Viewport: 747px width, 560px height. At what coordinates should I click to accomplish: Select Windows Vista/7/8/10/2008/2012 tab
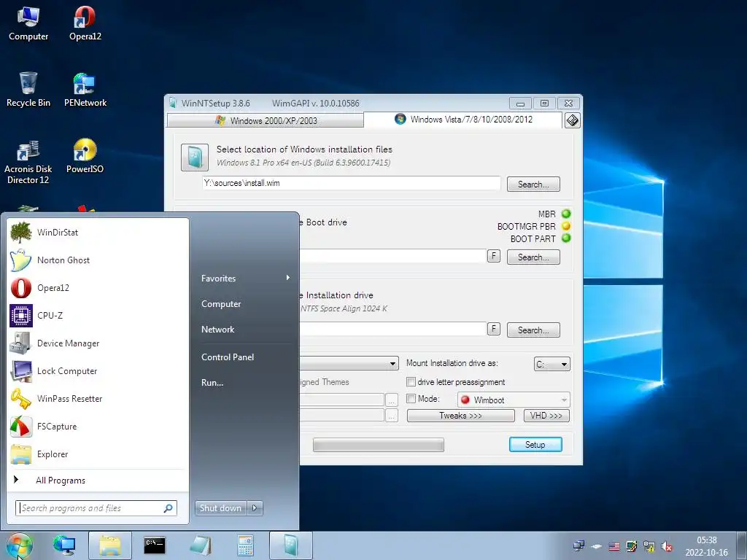(x=463, y=120)
